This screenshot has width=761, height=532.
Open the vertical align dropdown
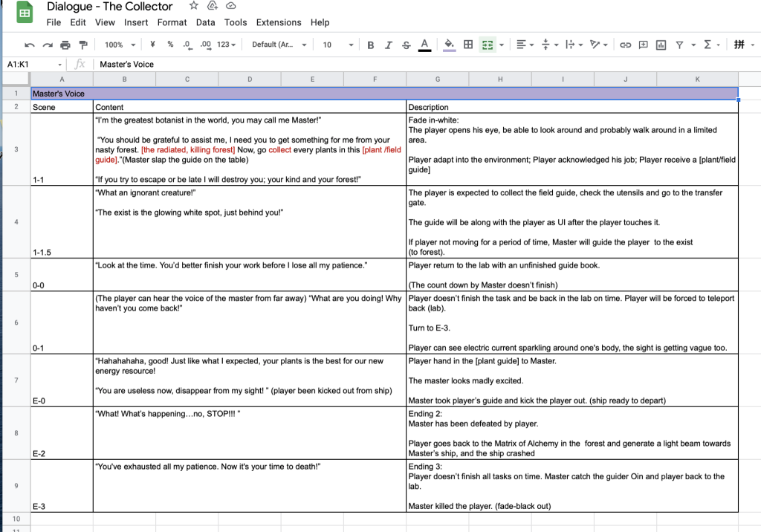click(x=550, y=45)
